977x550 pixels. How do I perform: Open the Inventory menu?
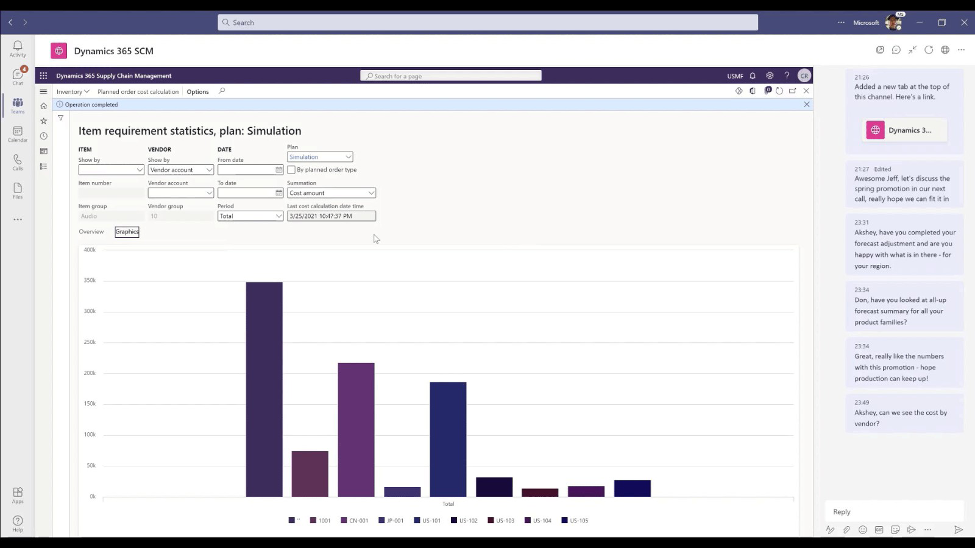(x=72, y=91)
